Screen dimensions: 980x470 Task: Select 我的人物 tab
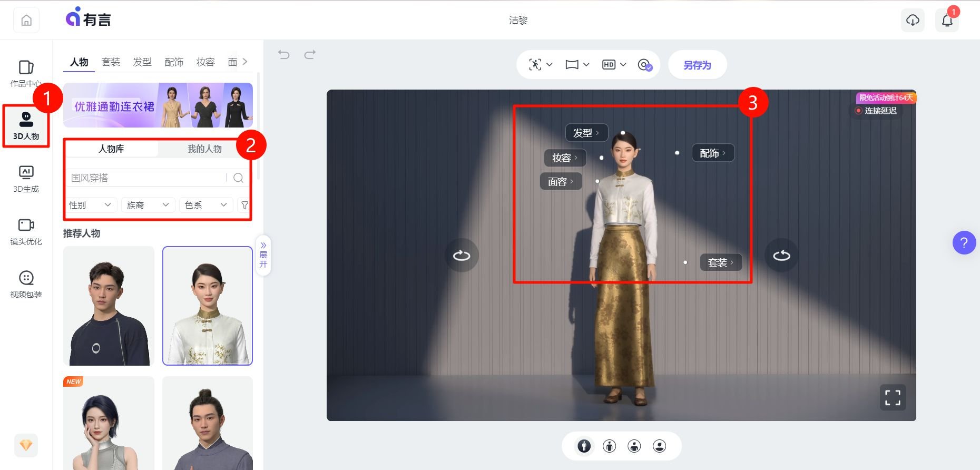tap(204, 149)
